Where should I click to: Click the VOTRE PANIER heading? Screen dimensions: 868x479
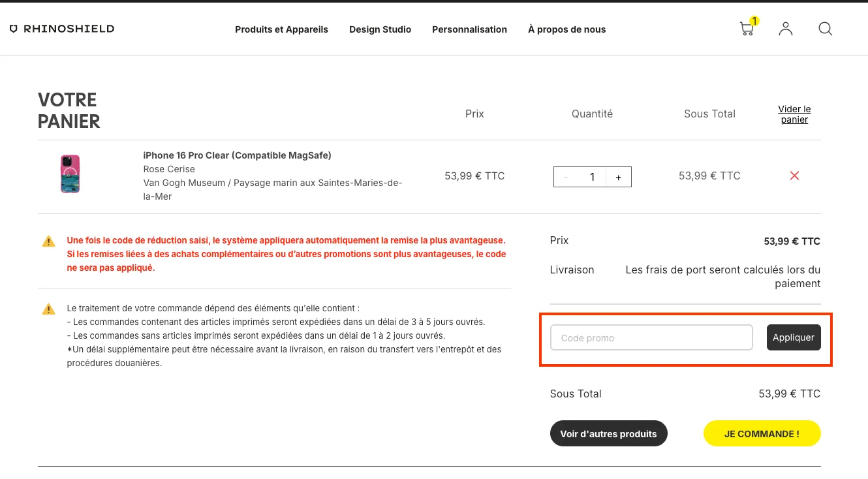(x=69, y=110)
